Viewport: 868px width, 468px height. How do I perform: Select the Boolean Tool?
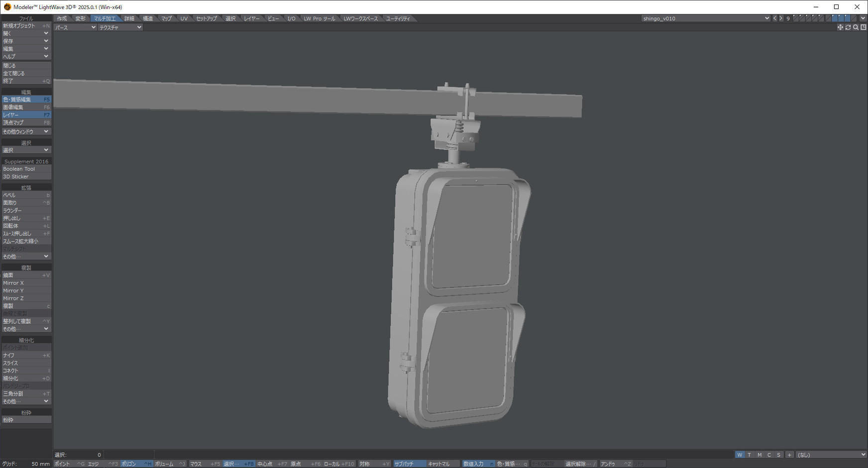pos(26,169)
